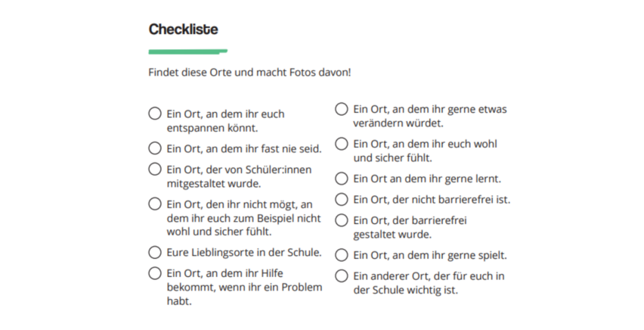Check the circle for 'euch entspannen könnt'
The image size is (644, 330).
155,114
